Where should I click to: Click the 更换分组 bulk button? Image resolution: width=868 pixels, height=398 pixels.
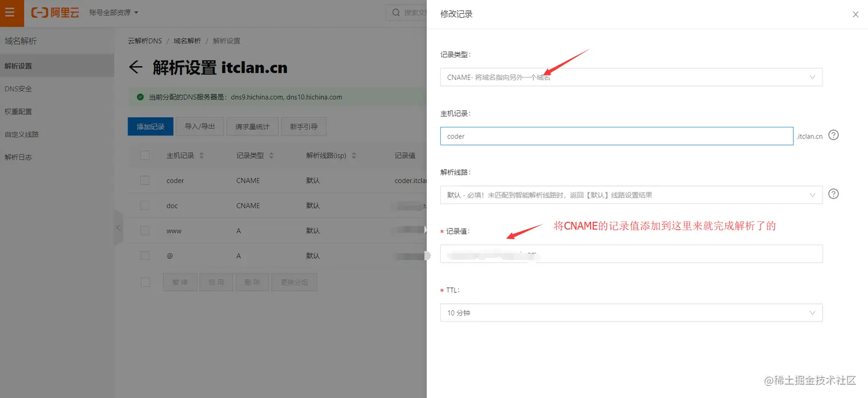coord(294,282)
